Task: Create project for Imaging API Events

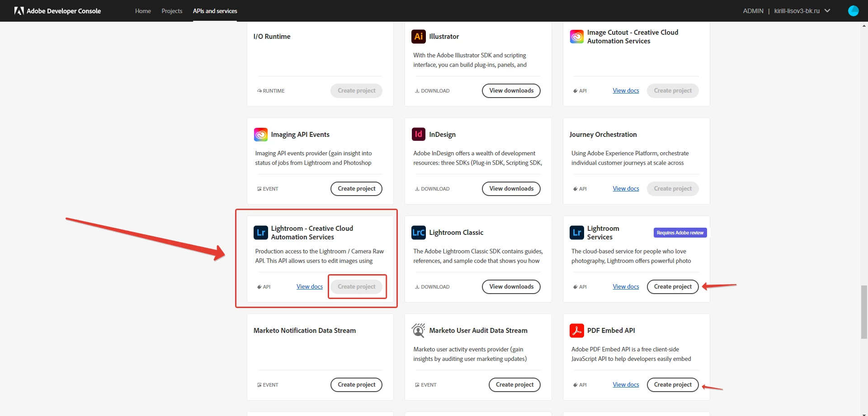Action: (x=356, y=189)
